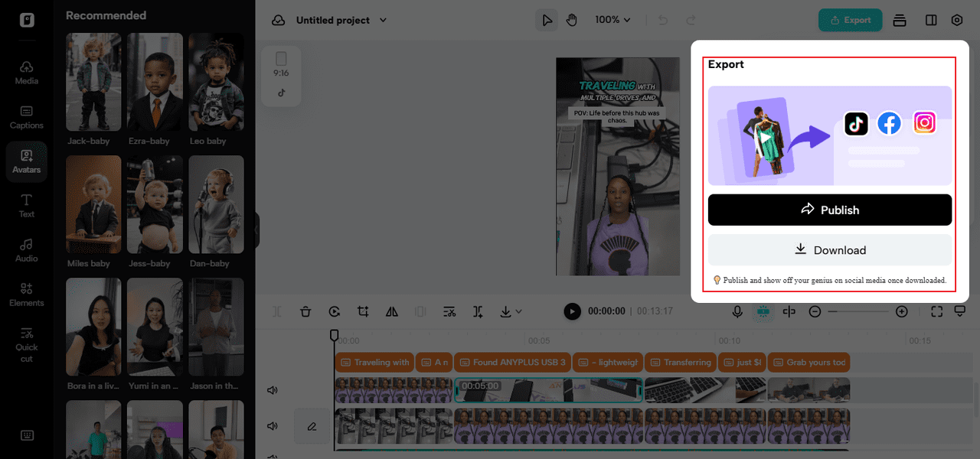Pick the Bora avatar thumbnail

[93, 327]
